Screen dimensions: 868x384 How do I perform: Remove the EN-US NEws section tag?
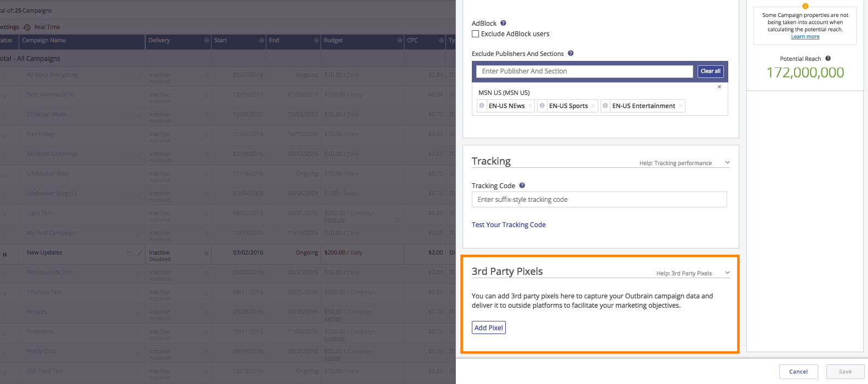click(530, 106)
